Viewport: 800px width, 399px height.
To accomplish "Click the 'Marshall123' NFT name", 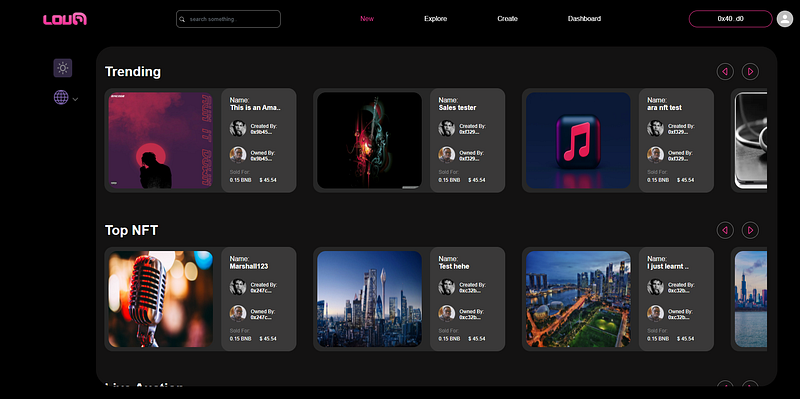I will coord(249,266).
